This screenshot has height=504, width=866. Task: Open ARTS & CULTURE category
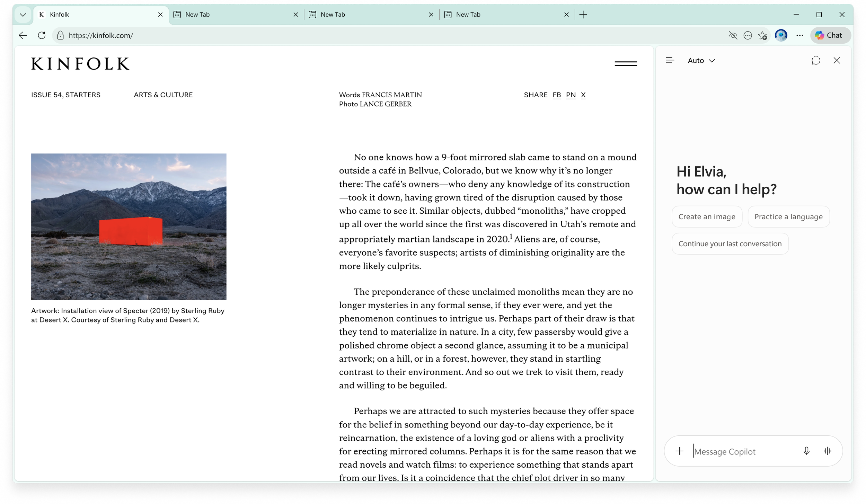click(163, 95)
